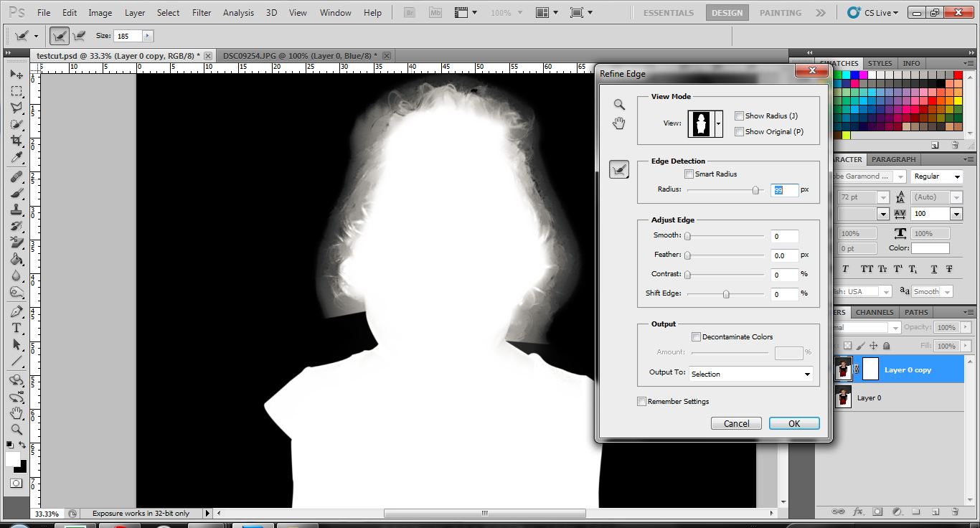Viewport: 980px width, 528px height.
Task: Select the Clone Stamp tool
Action: (14, 208)
